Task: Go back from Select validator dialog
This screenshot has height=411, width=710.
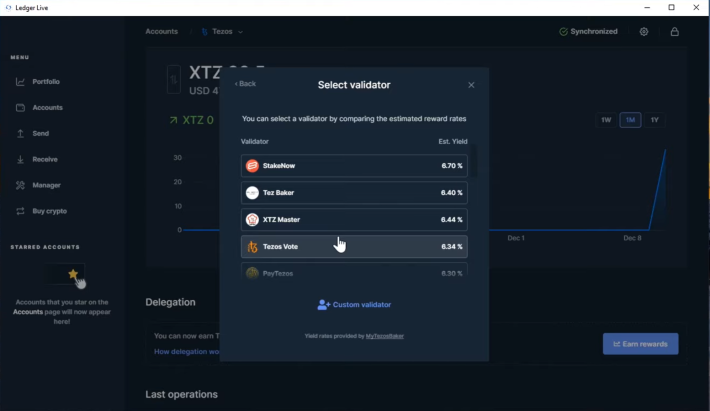Action: coord(245,84)
